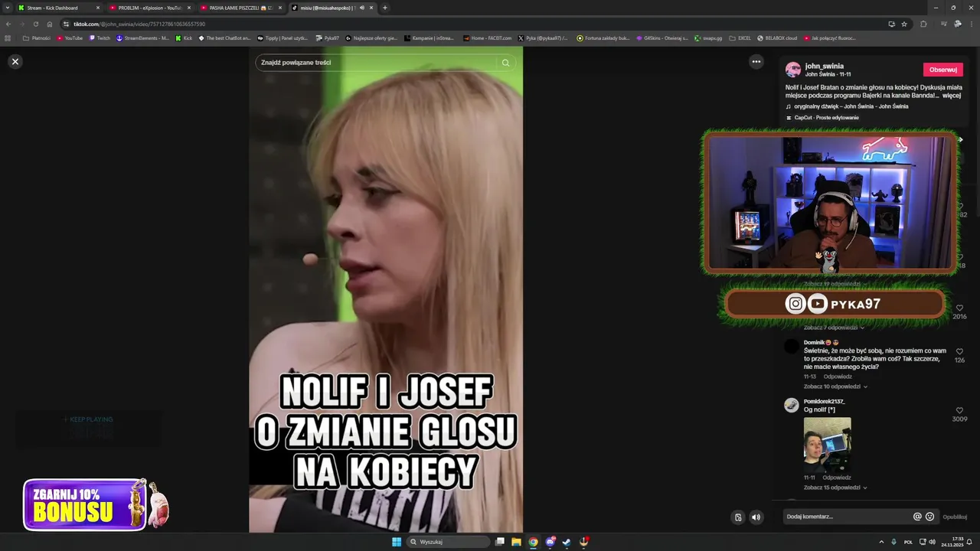This screenshot has width=980, height=551.
Task: Like the comment with 2016 likes
Action: (959, 308)
